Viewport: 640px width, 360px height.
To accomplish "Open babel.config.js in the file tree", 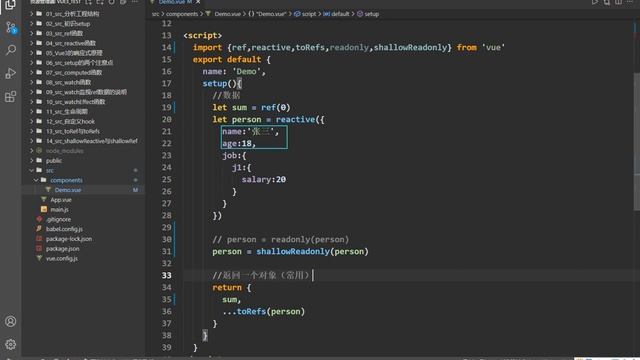I will [x=83, y=229].
